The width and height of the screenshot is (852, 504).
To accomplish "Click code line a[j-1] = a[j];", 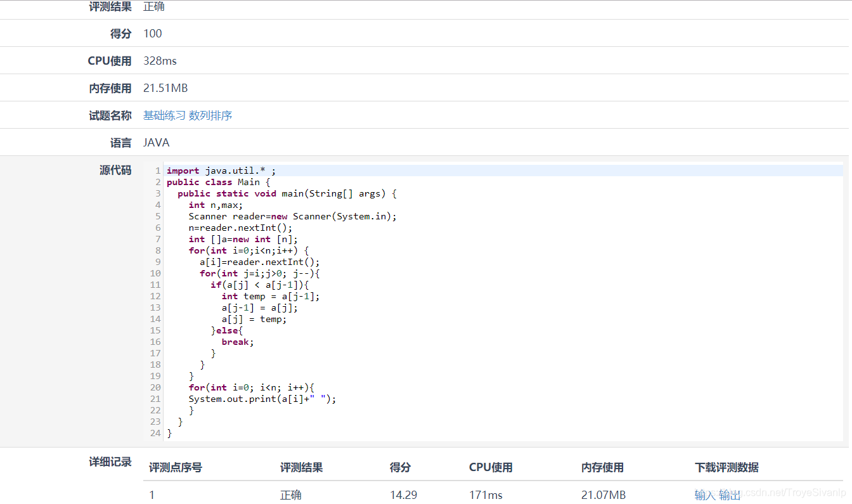I will (259, 307).
